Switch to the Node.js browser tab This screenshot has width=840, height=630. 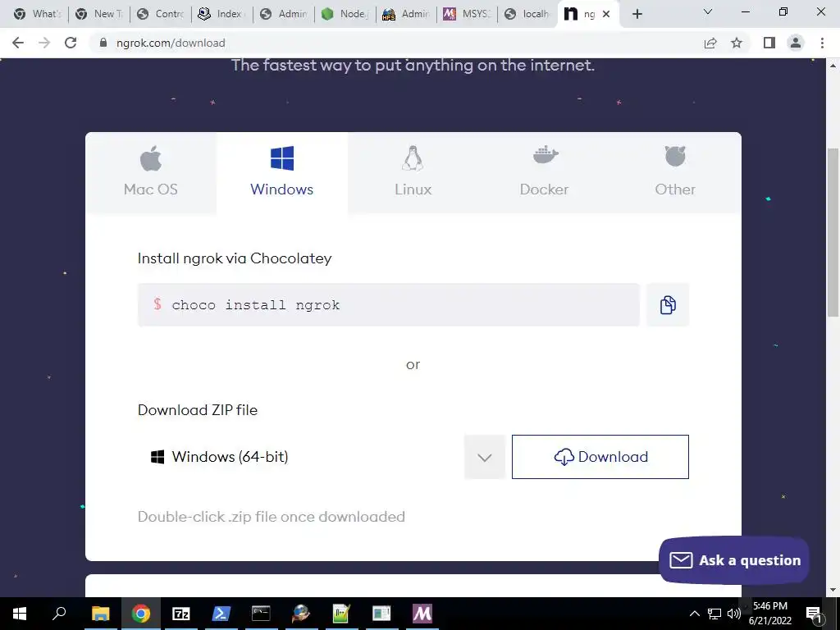coord(345,14)
